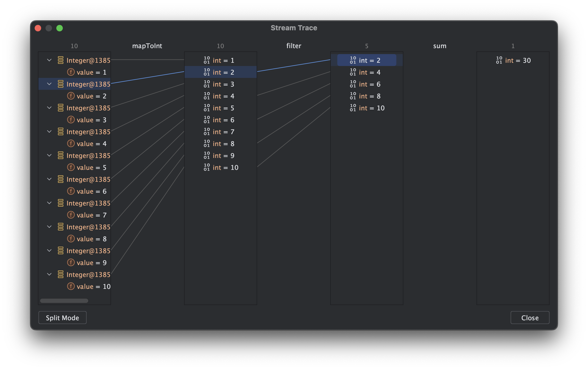Select int = 6 in the filter column
Viewport: 588px width, 370px height.
point(369,84)
